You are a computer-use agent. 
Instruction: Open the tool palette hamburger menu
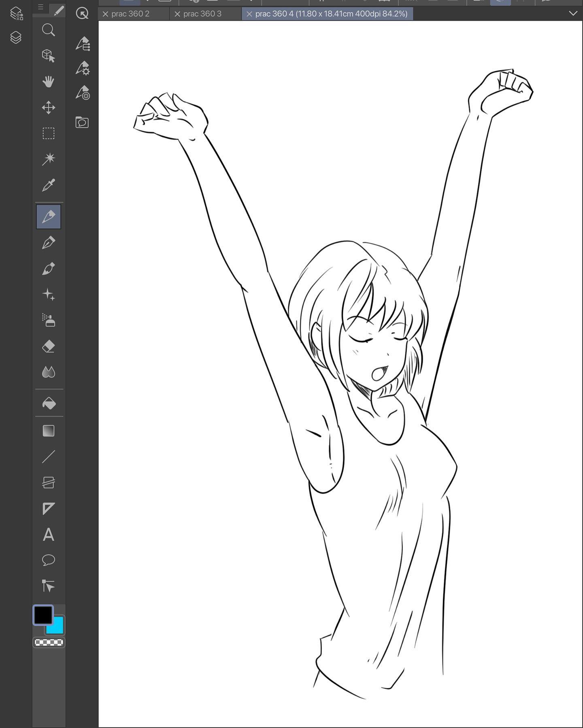click(40, 7)
